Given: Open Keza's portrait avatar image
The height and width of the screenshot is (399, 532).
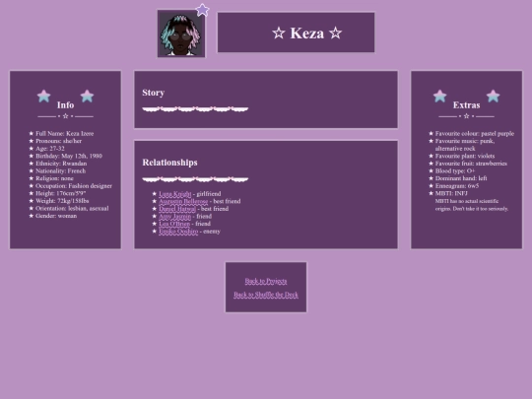Looking at the screenshot, I should coord(181,33).
